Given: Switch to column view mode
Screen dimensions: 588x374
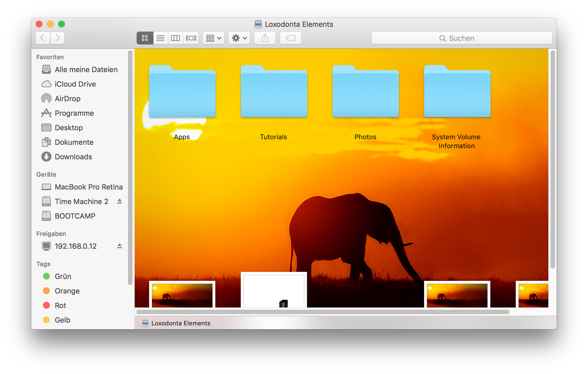Looking at the screenshot, I should coord(176,38).
